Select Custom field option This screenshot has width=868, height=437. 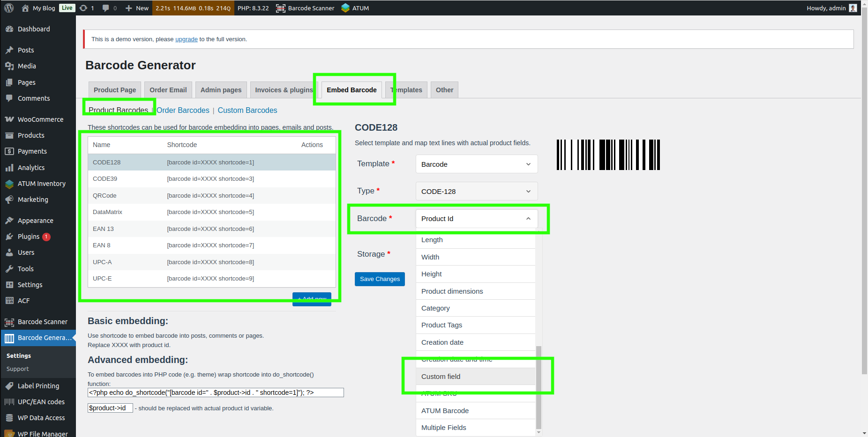pos(475,377)
